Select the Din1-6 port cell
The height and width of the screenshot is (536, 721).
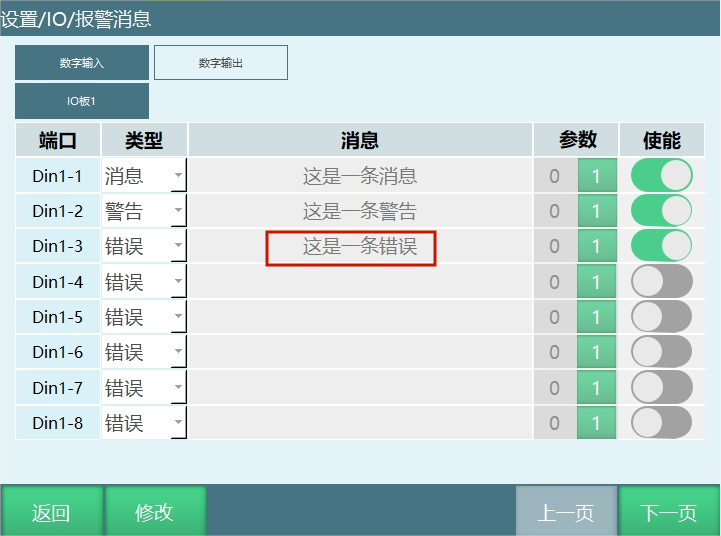coord(58,352)
